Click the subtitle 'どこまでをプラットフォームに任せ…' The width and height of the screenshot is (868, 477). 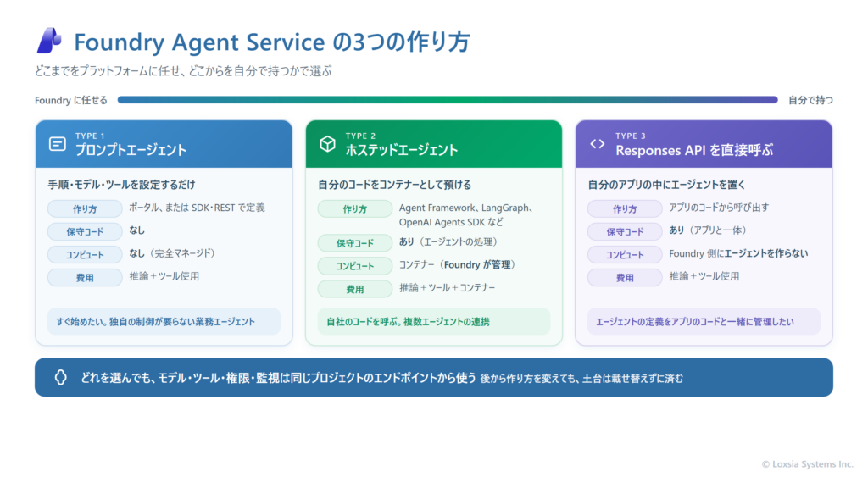point(183,71)
